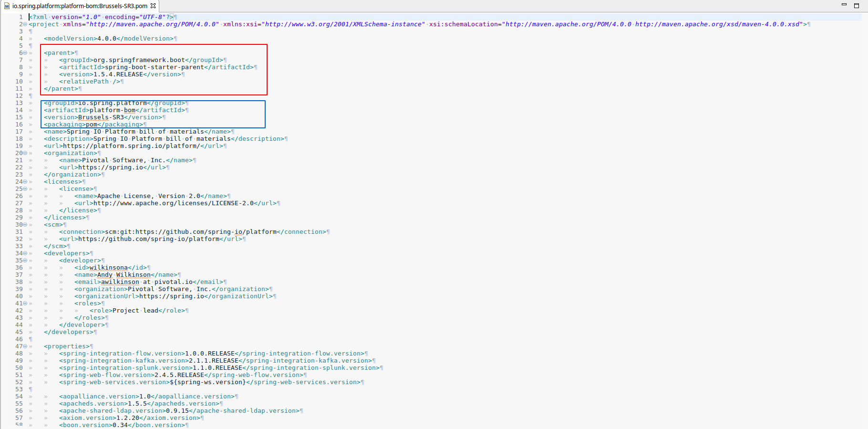Image resolution: width=868 pixels, height=429 pixels.
Task: Click the spring-integration-splunk.version property
Action: 219,368
